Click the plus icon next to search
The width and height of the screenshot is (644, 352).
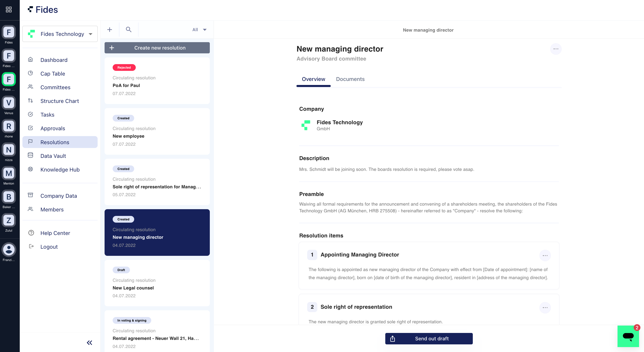(x=110, y=29)
